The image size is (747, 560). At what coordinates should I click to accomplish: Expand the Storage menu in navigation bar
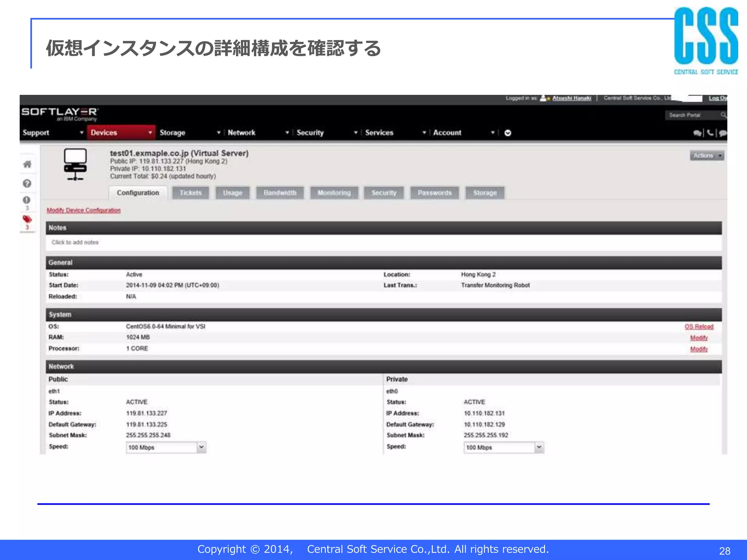pyautogui.click(x=190, y=133)
